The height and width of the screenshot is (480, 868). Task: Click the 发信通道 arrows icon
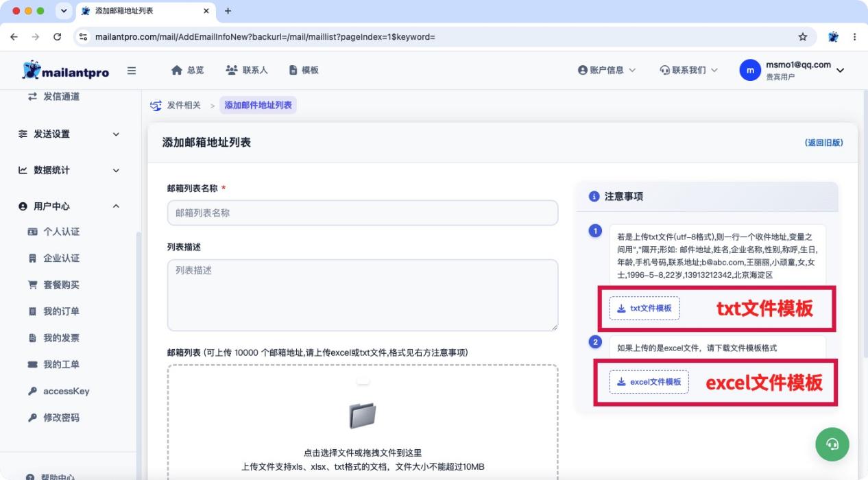click(x=32, y=97)
